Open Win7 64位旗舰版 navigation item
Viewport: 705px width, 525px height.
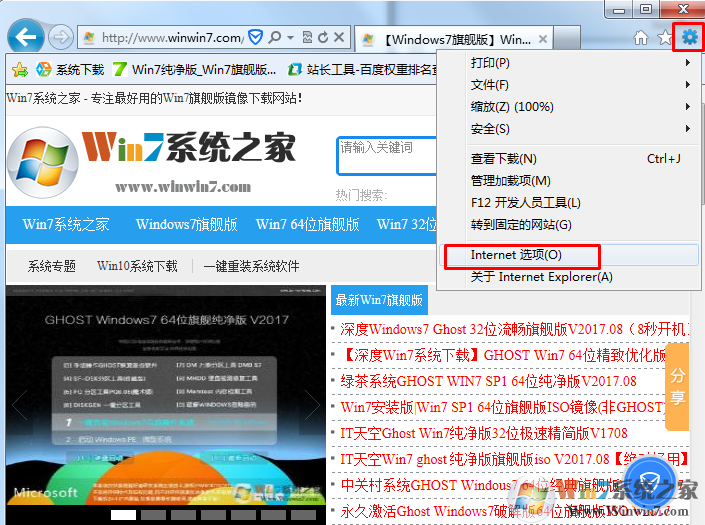(308, 224)
